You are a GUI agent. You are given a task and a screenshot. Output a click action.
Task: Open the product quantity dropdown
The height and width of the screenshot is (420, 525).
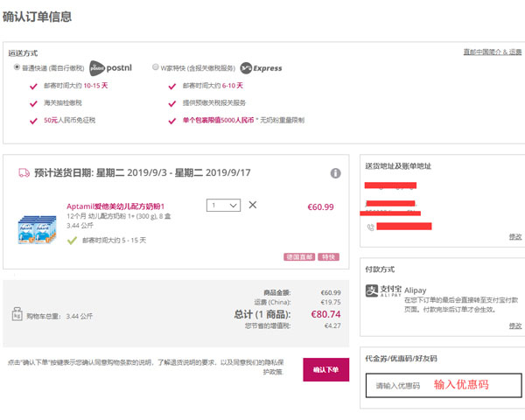pos(223,205)
